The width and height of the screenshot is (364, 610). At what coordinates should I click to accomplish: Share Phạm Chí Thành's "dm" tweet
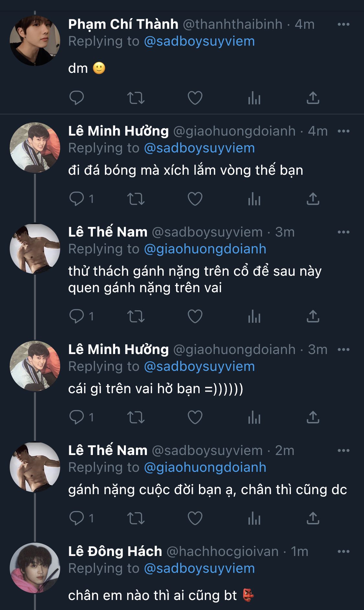pos(313,98)
